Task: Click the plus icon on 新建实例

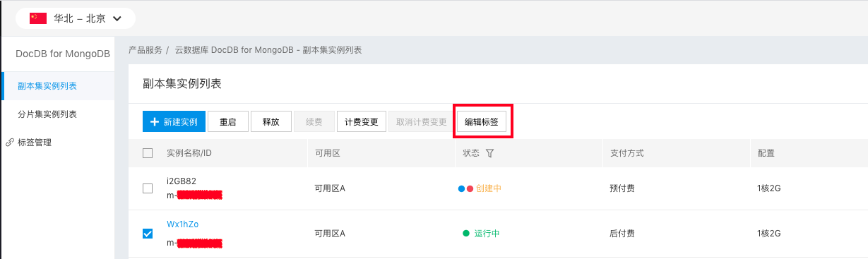Action: click(154, 121)
